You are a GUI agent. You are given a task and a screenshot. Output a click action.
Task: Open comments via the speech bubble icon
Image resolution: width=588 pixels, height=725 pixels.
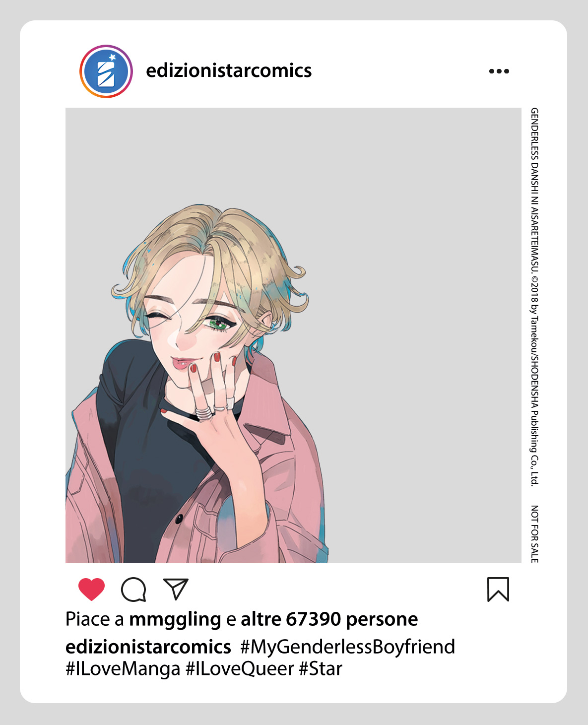[x=133, y=590]
